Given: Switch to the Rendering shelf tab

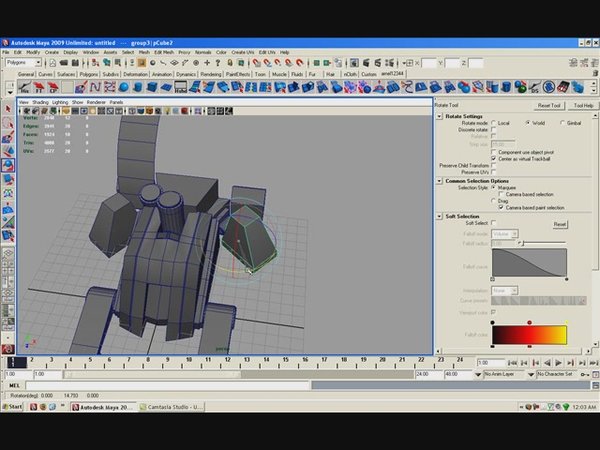Looking at the screenshot, I should coord(211,74).
